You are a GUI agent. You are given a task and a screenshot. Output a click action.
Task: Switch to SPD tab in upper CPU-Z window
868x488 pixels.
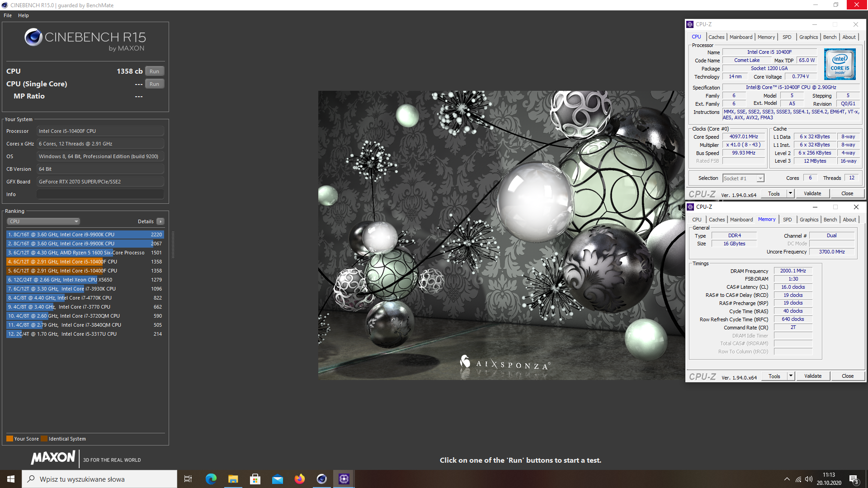coord(787,37)
